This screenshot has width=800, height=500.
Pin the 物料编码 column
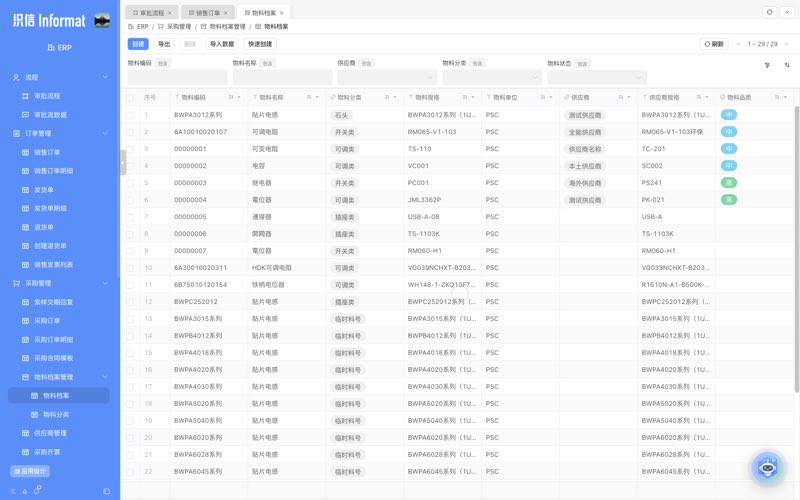tap(231, 97)
